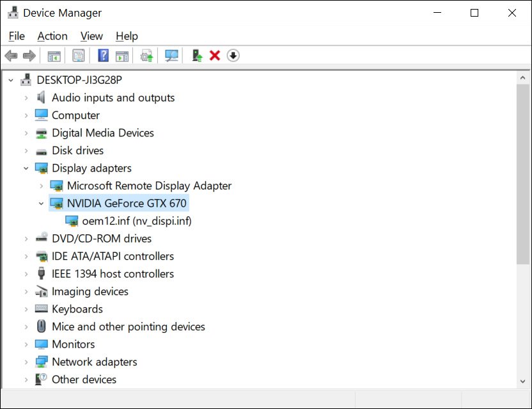
Task: Collapse the NVIDIA GeForce GTX 670 node
Action: tap(42, 204)
